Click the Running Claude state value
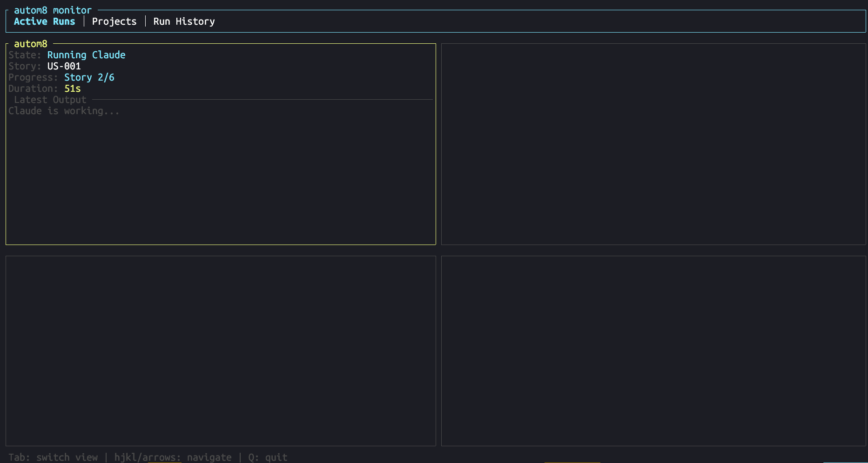Image resolution: width=868 pixels, height=463 pixels. tap(86, 55)
